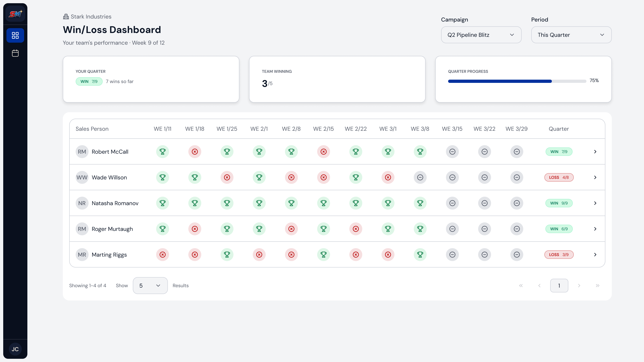Click Wade Willson's WE 3/8 pending icon
Image resolution: width=644 pixels, height=362 pixels.
pos(420,177)
